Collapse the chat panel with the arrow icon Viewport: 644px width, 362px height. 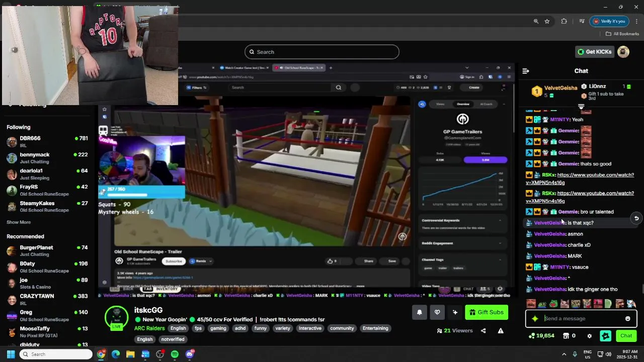526,71
